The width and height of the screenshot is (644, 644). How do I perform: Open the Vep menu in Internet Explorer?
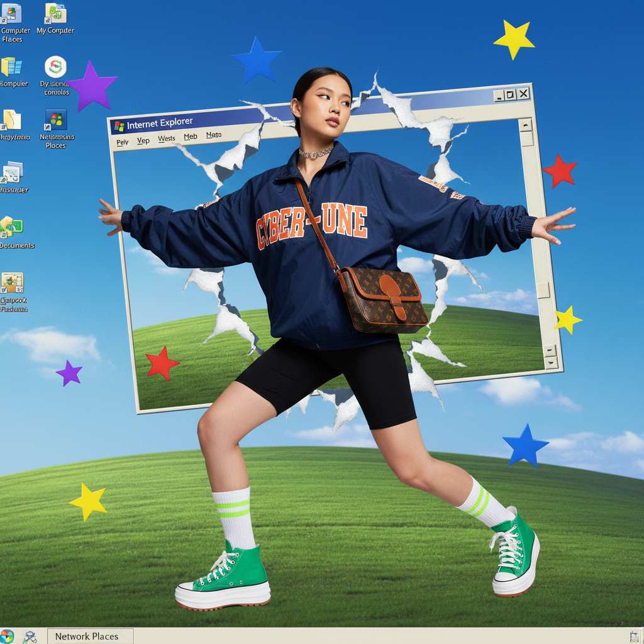tap(143, 140)
